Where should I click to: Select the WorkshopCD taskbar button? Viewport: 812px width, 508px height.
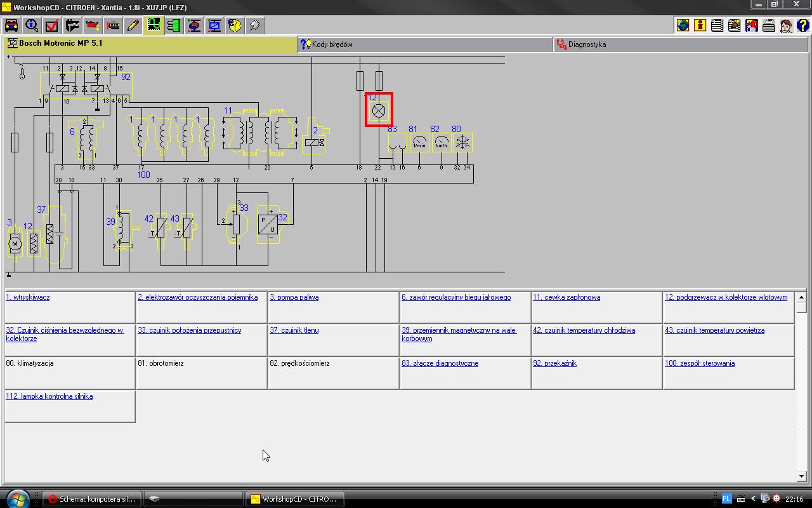(x=295, y=498)
